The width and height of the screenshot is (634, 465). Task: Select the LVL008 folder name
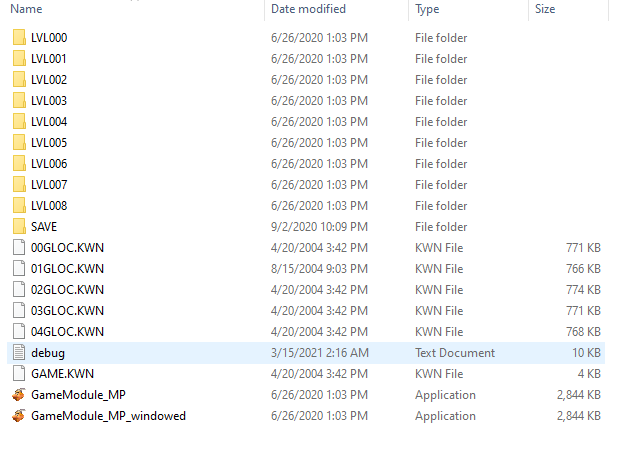(x=49, y=206)
